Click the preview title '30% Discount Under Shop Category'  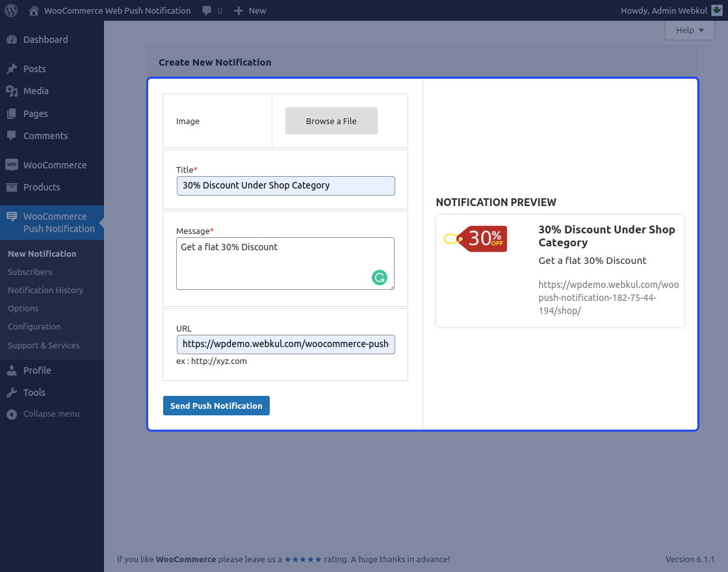[606, 236]
